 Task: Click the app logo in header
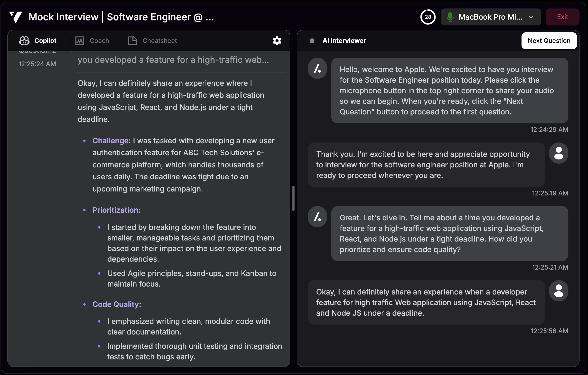tap(16, 17)
